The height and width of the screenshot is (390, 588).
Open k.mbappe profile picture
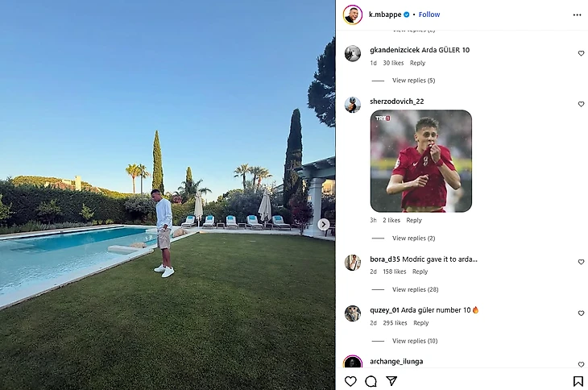pyautogui.click(x=353, y=15)
